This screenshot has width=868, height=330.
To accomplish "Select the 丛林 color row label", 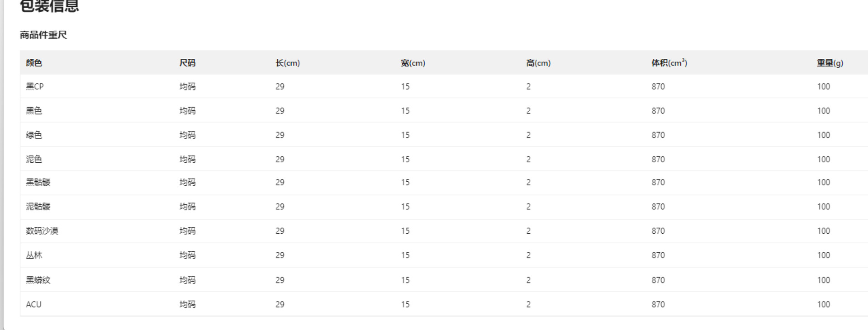I will pyautogui.click(x=34, y=255).
